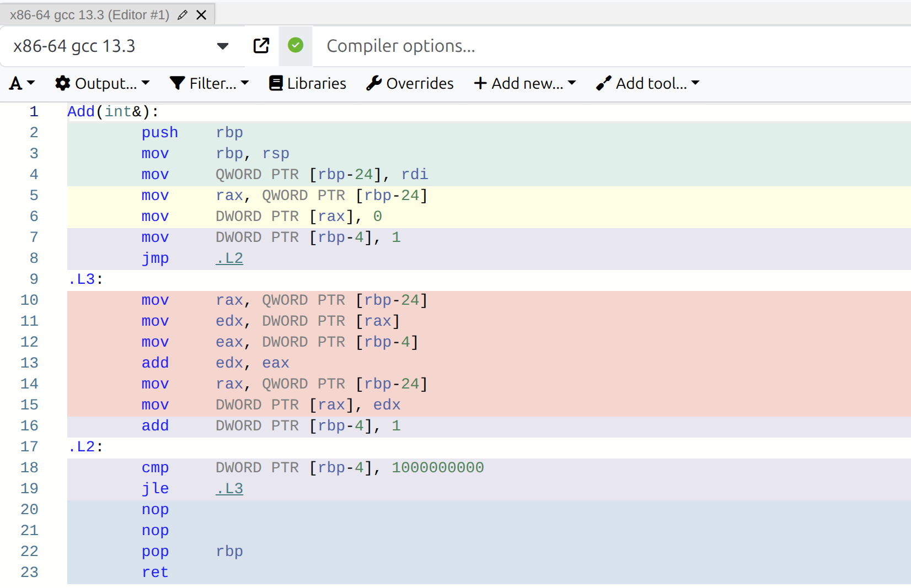This screenshot has height=588, width=911.
Task: Follow the .L3 jump target link
Action: 229,488
